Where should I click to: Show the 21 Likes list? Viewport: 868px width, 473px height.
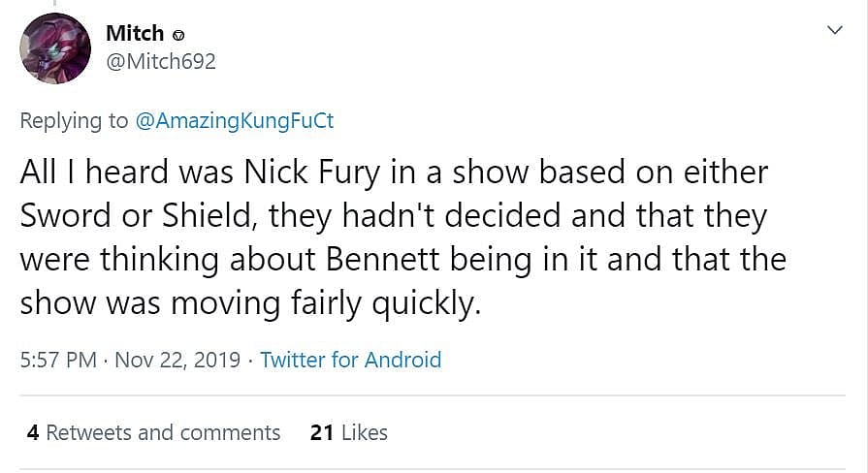click(348, 432)
